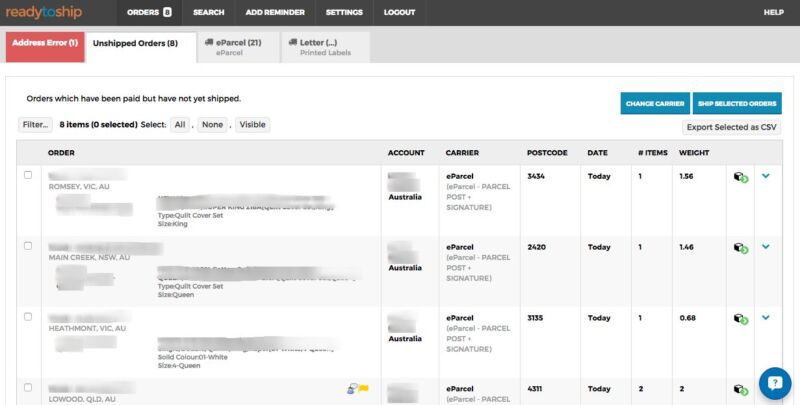Click the LOWOOD, QLD, AU address text
Viewport: 800px width, 405px height.
[x=82, y=399]
